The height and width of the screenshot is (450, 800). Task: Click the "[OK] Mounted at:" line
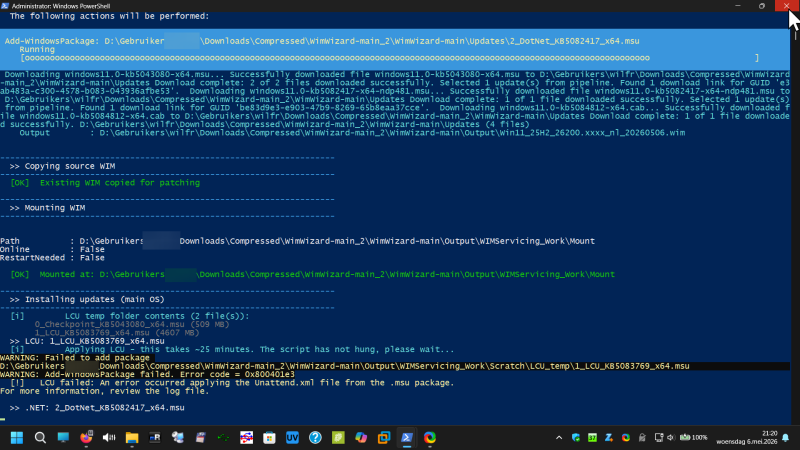[x=312, y=274]
